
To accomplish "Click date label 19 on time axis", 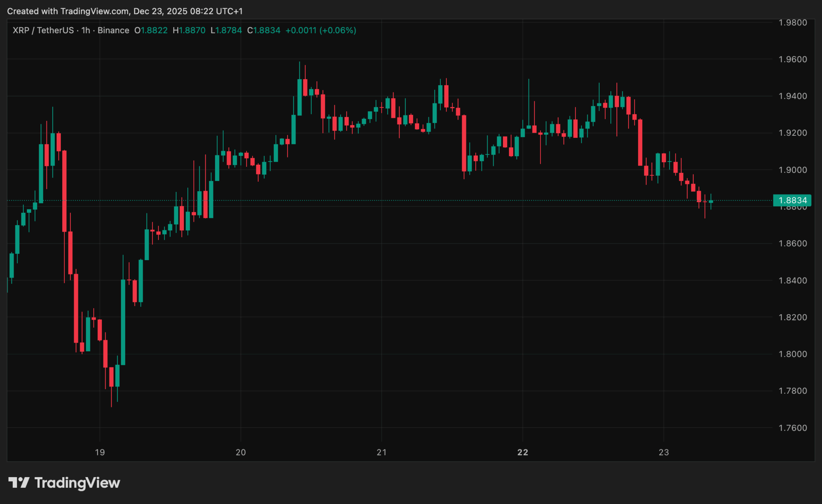I will (x=100, y=452).
